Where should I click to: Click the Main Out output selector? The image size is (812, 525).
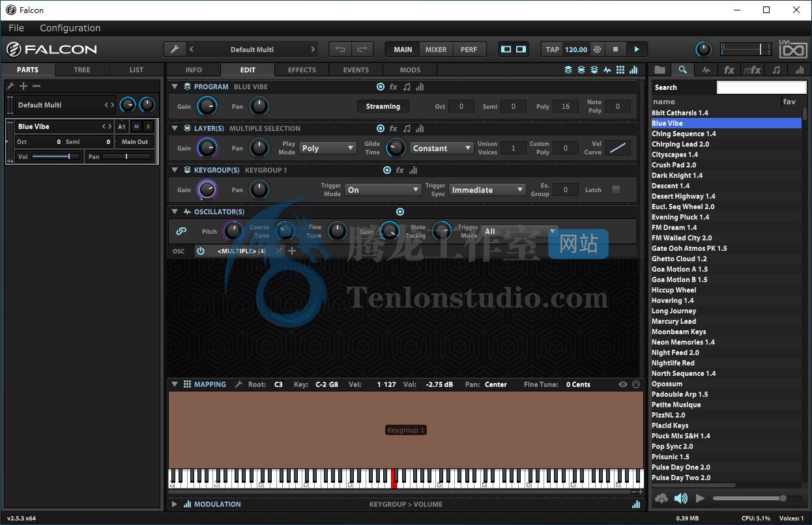tap(135, 141)
